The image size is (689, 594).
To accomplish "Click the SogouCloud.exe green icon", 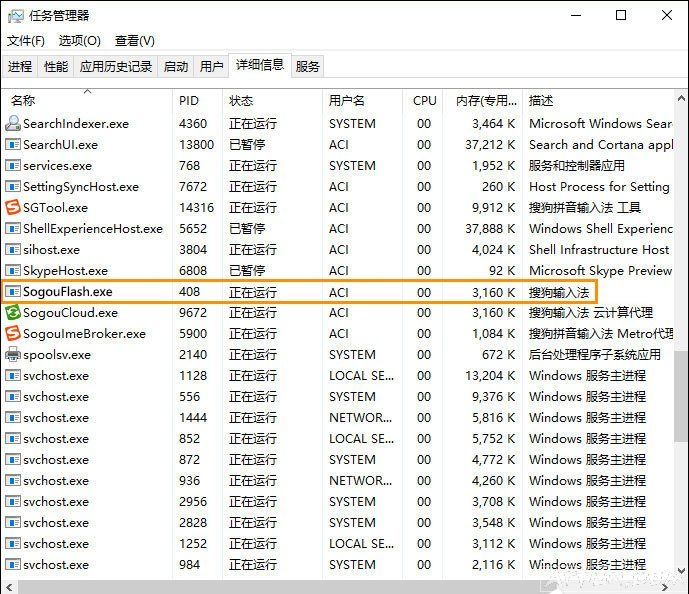I will pyautogui.click(x=13, y=313).
